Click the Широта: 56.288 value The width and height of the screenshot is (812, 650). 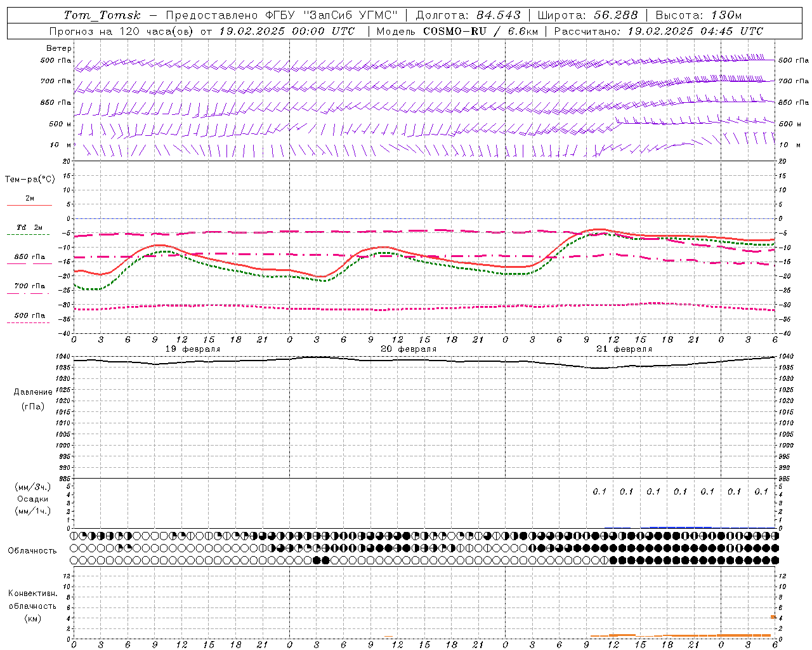tap(587, 15)
